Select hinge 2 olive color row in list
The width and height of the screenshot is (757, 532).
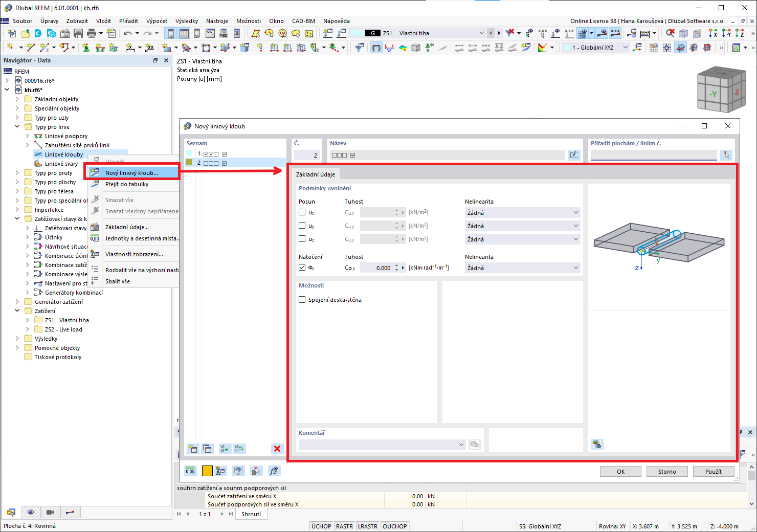point(235,163)
